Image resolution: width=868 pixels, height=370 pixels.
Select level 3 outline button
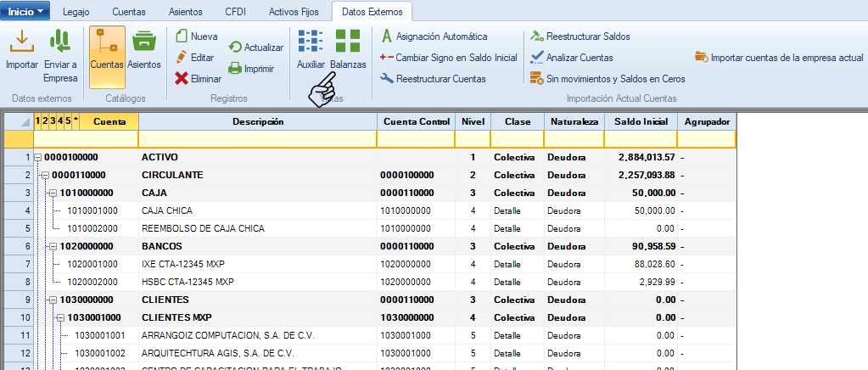coord(52,121)
